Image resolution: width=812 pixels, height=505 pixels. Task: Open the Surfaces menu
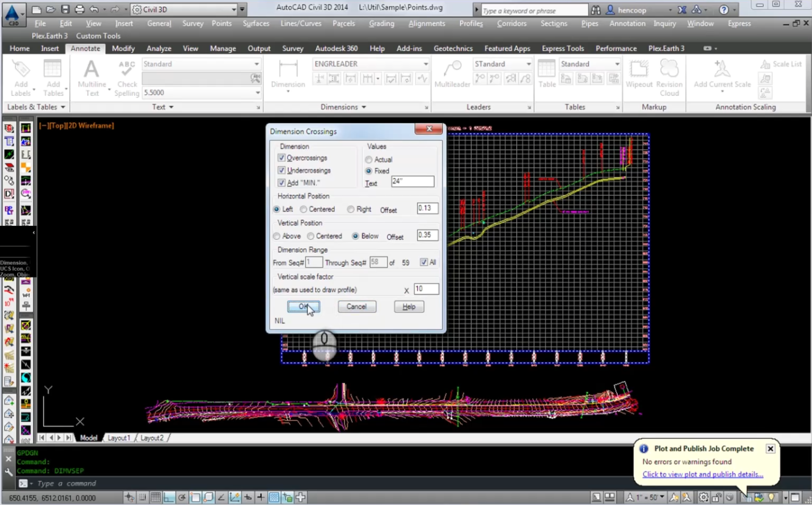pos(256,24)
